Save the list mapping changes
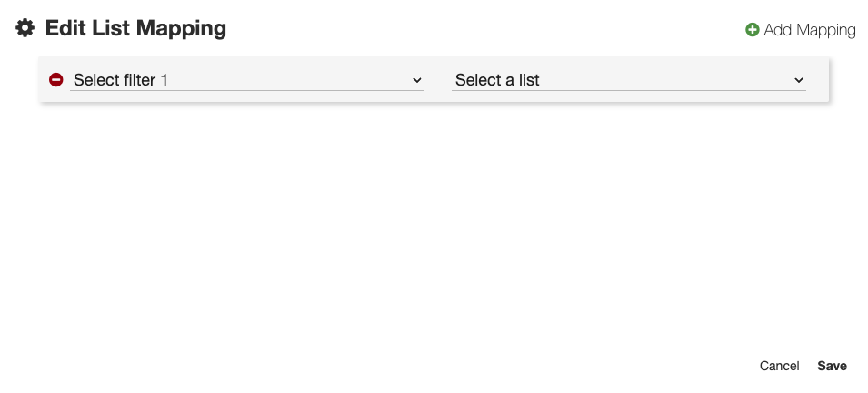868x393 pixels. (832, 366)
